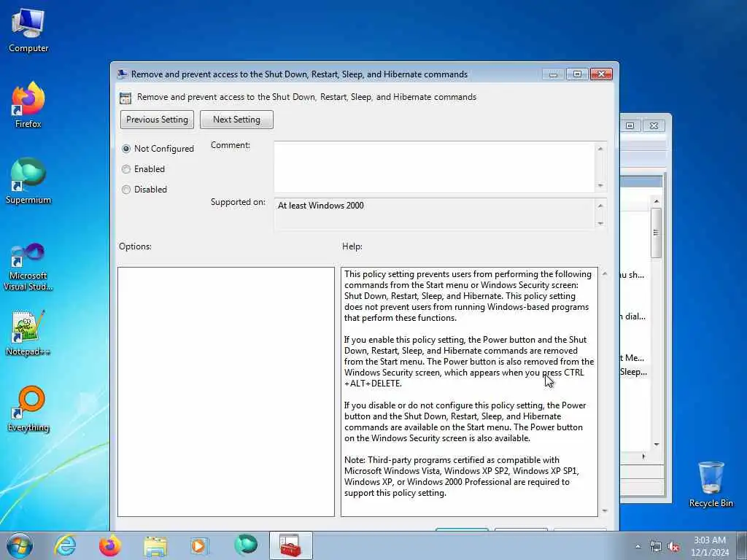Select the Everything search desktop shortcut
The width and height of the screenshot is (747, 560).
pos(28,408)
